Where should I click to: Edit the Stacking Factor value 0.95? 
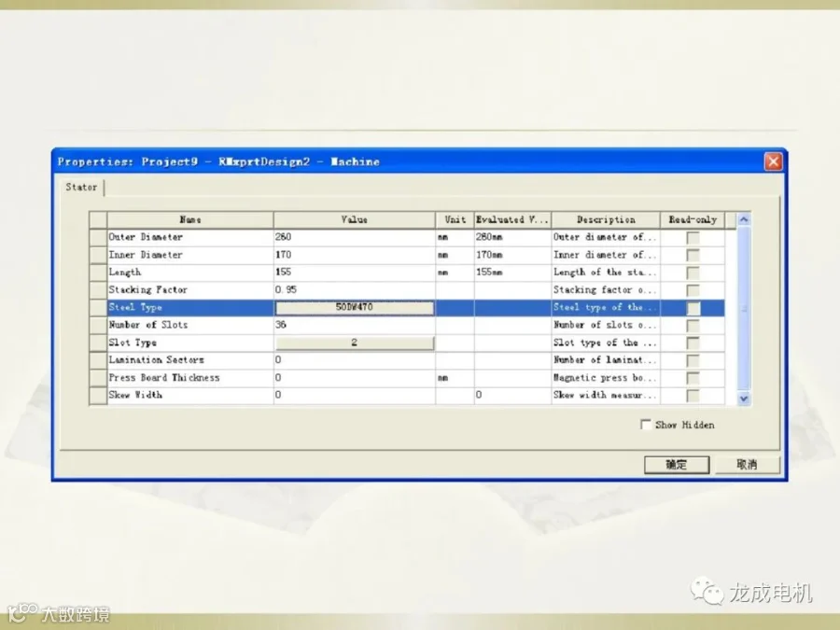pyautogui.click(x=354, y=290)
